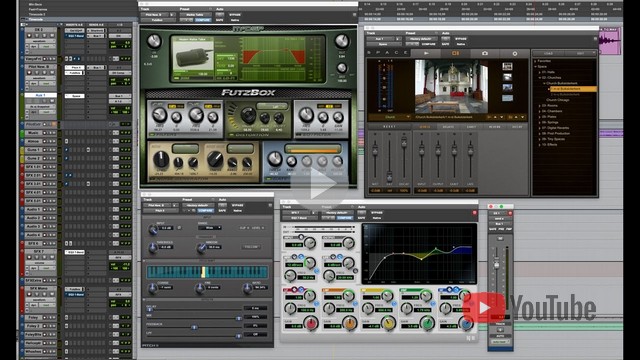Image resolution: width=640 pixels, height=360 pixels.
Task: Switch to the DECAY tab in Space
Action: (x=517, y=127)
